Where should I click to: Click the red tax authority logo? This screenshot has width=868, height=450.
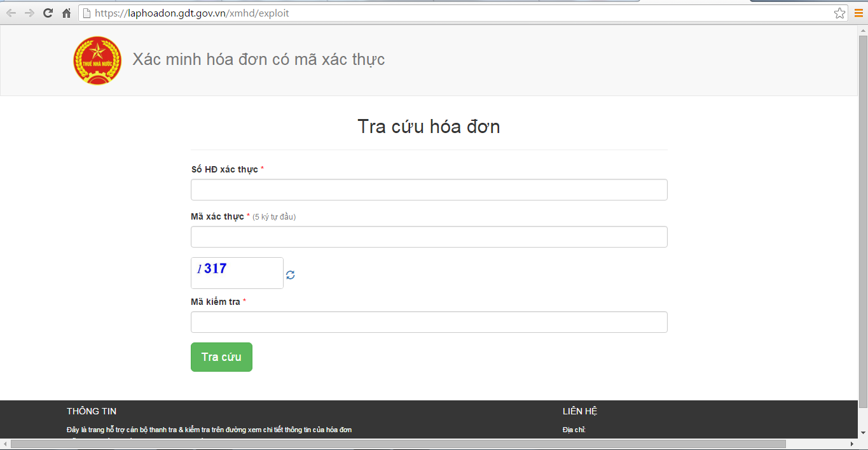click(x=97, y=61)
